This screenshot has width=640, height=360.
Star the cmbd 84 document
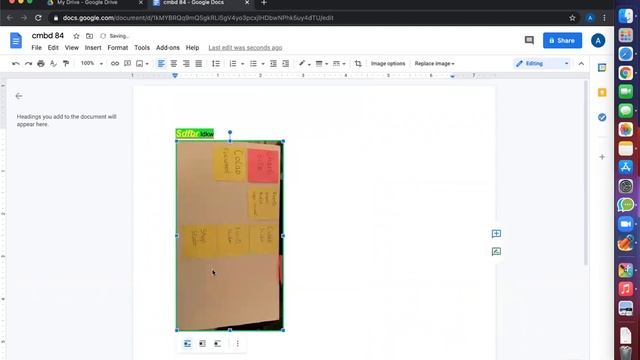coord(76,36)
